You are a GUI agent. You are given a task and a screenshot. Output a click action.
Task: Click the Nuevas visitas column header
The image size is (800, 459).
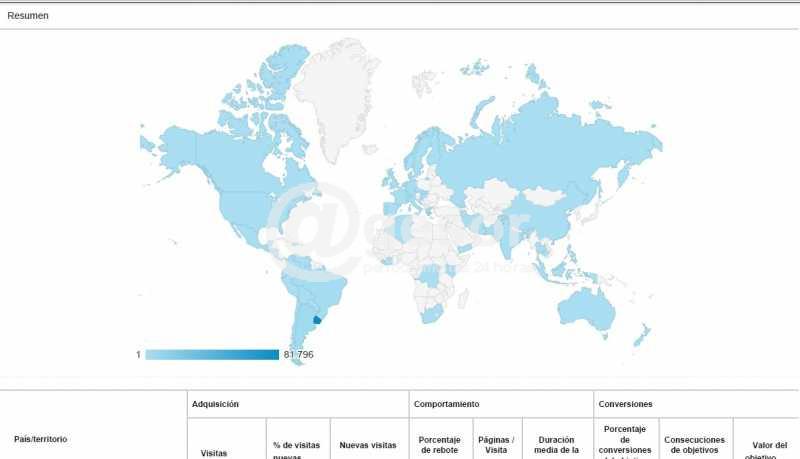pos(368,445)
